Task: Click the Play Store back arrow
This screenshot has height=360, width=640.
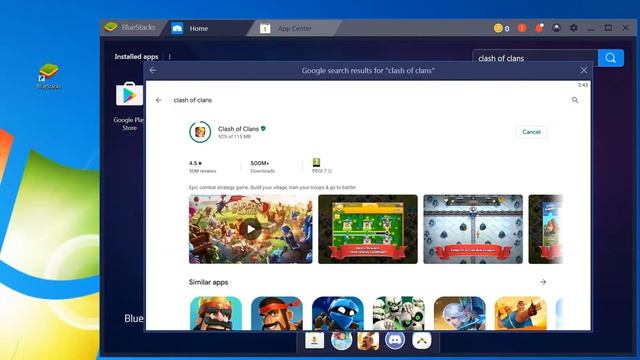Action: point(158,100)
